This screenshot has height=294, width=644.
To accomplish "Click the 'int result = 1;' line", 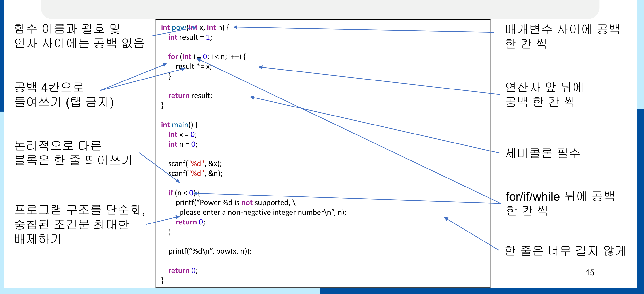I will [x=190, y=37].
